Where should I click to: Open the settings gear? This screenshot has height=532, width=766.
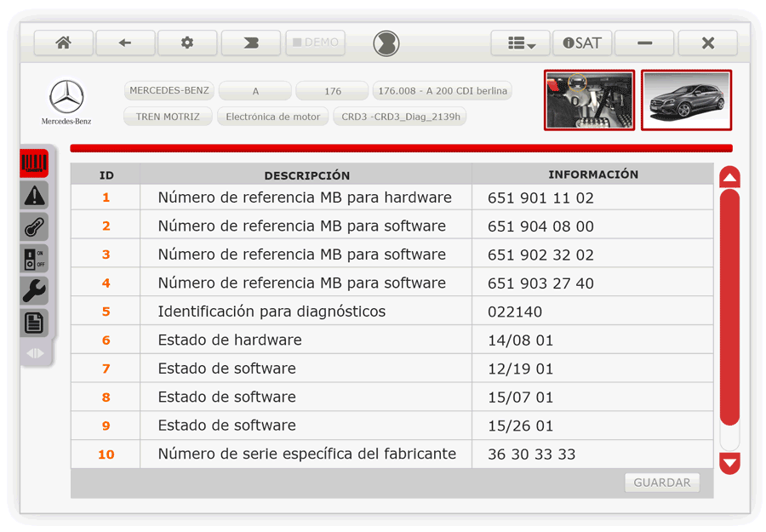point(187,43)
